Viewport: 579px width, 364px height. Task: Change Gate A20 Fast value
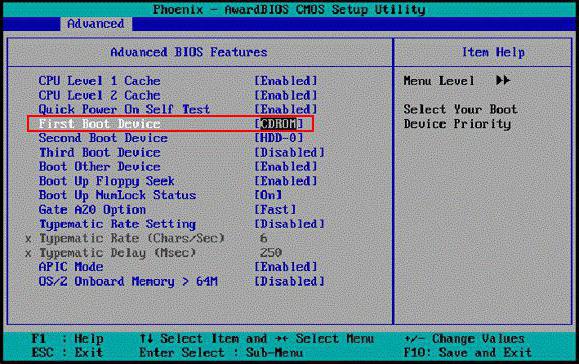tap(275, 210)
